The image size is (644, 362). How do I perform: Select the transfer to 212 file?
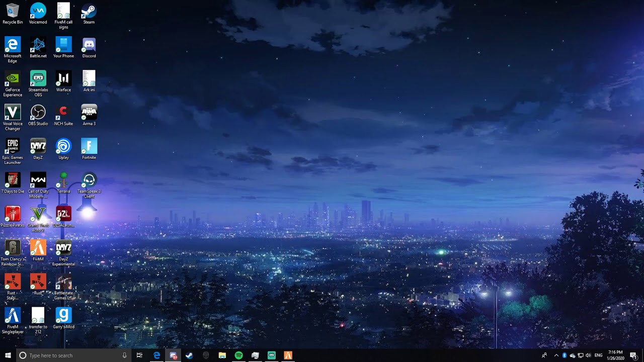click(38, 321)
